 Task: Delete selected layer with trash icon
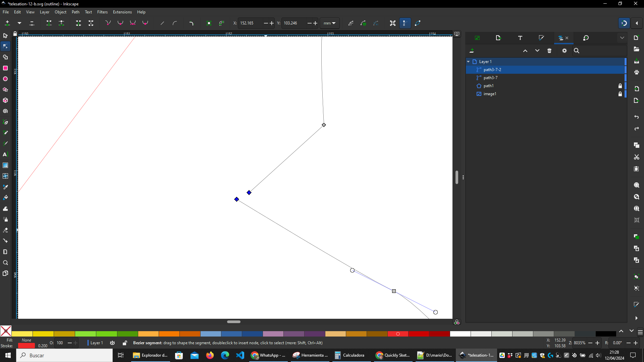click(x=549, y=51)
